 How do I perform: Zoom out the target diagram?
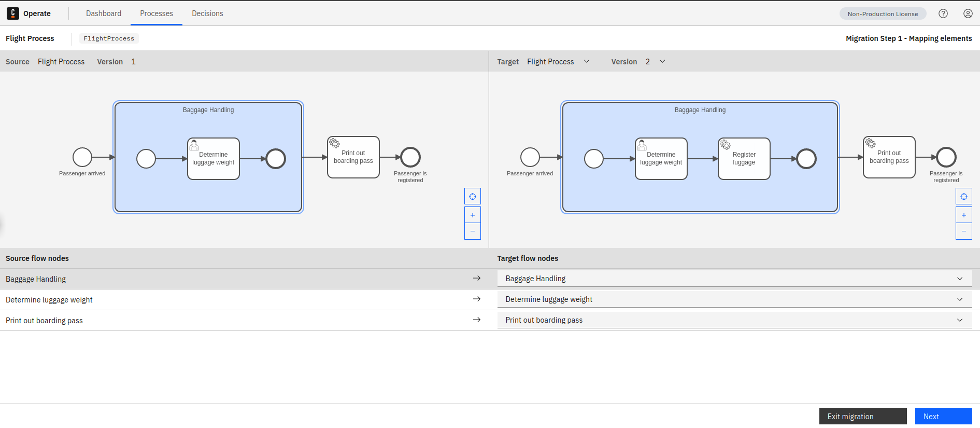click(964, 231)
